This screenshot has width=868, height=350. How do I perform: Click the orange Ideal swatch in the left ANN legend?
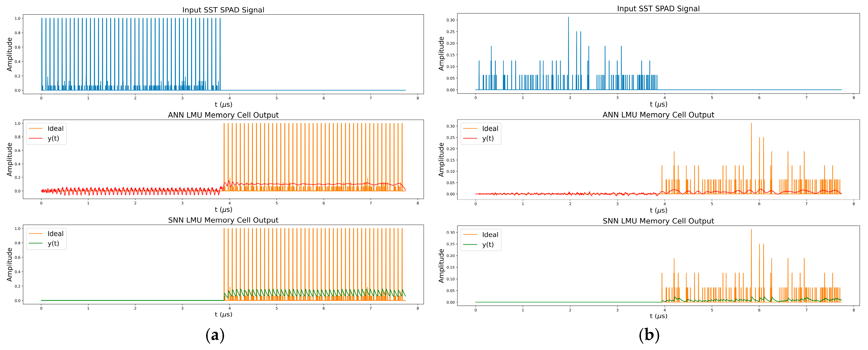click(36, 129)
